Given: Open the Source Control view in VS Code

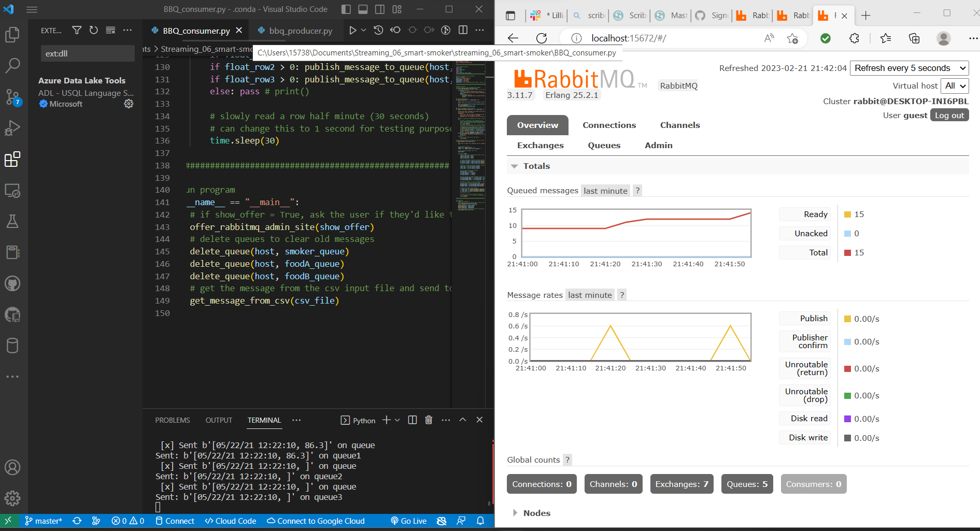Looking at the screenshot, I should click(x=12, y=96).
